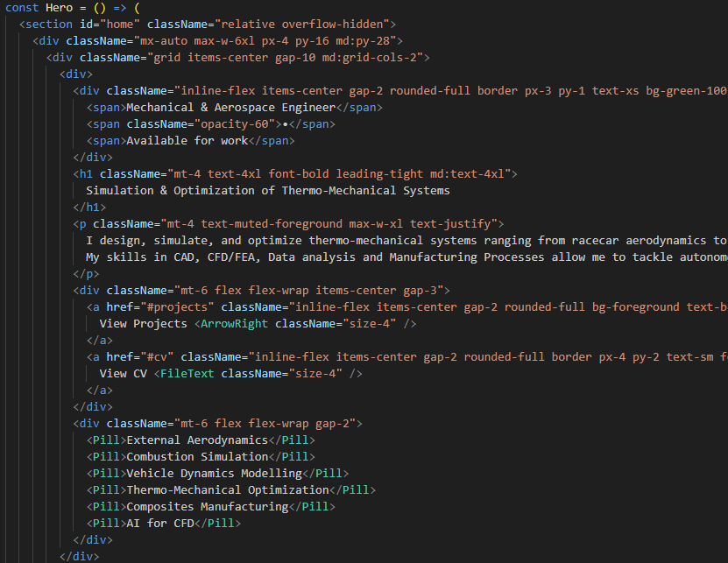
Task: Click the "Vehicle Dynamics Modelling" Pill text
Action: 214,474
